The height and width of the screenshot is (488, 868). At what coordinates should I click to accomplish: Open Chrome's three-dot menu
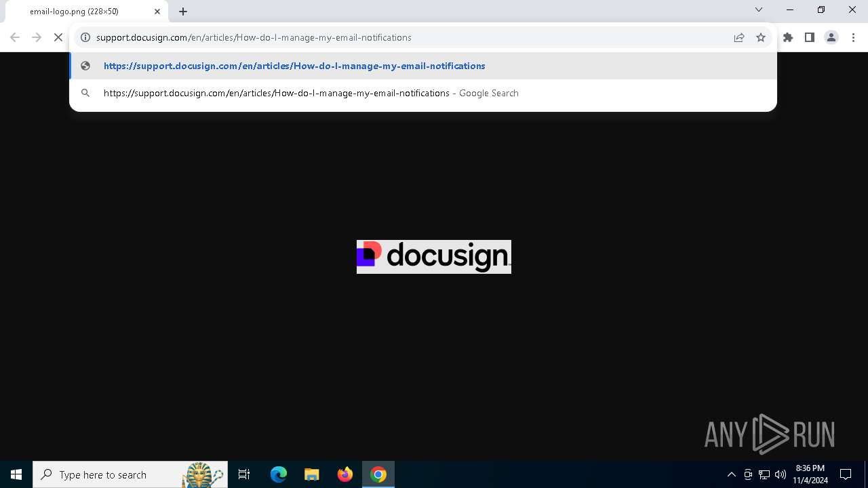(x=853, y=37)
